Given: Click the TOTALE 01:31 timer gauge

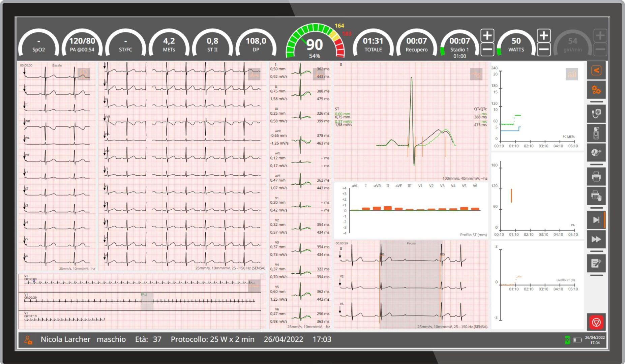Looking at the screenshot, I should point(373,43).
